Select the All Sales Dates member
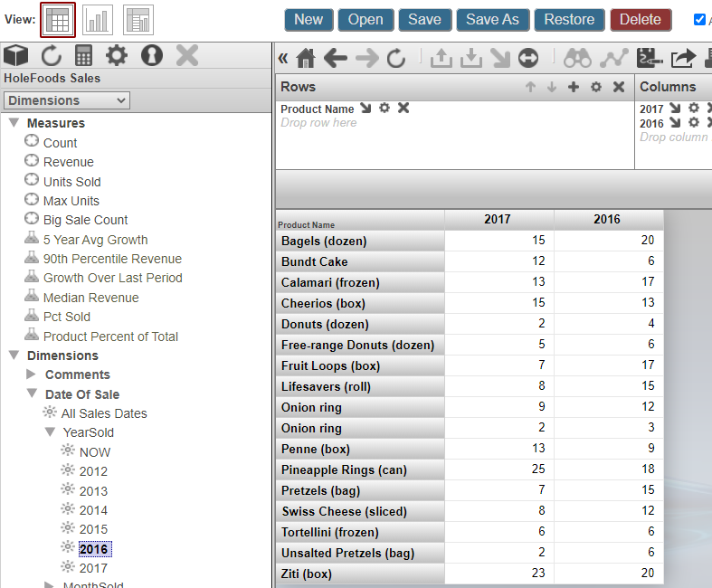The image size is (712, 588). tap(104, 413)
